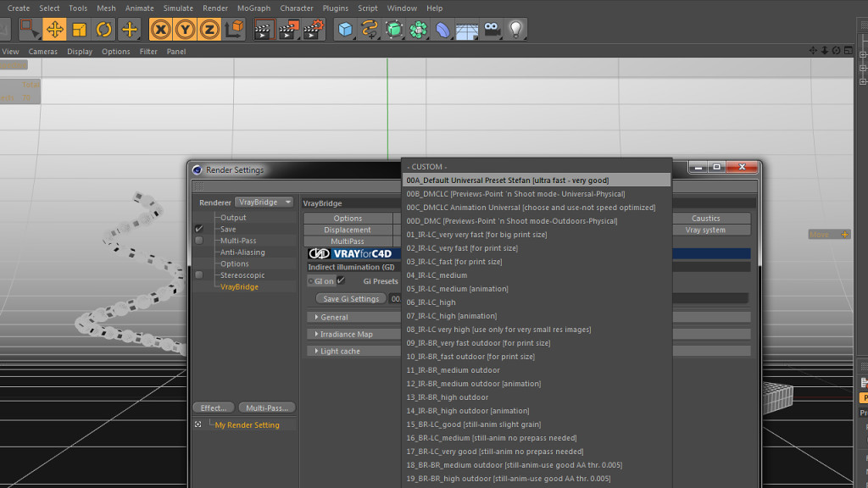The image size is (868, 488).
Task: Open the Simulate menu
Action: 178,8
